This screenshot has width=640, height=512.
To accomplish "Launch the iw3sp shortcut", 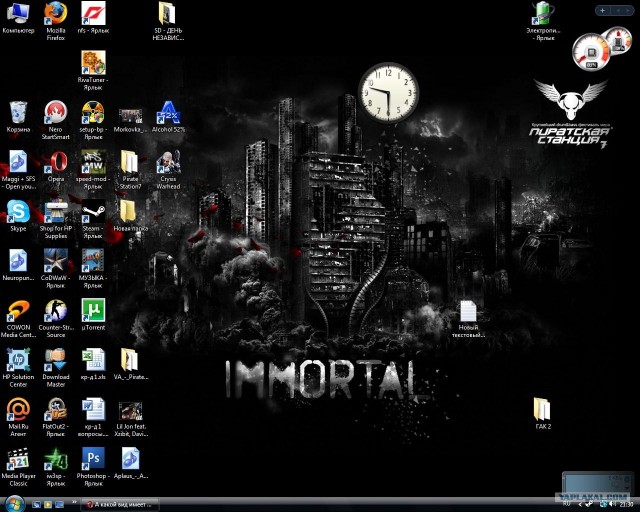I will pos(56,467).
